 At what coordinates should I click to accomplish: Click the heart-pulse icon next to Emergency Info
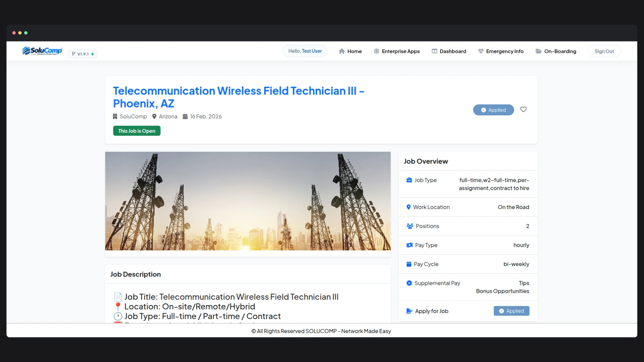pyautogui.click(x=481, y=51)
